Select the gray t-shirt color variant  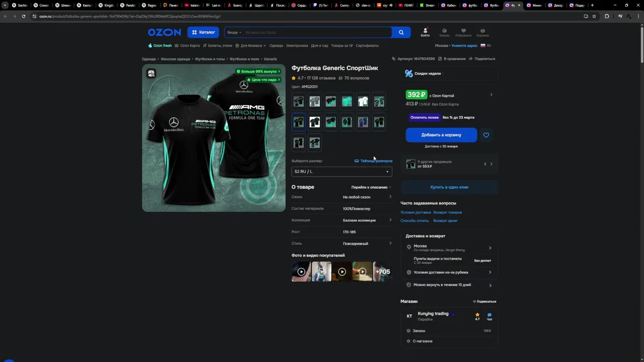(314, 102)
